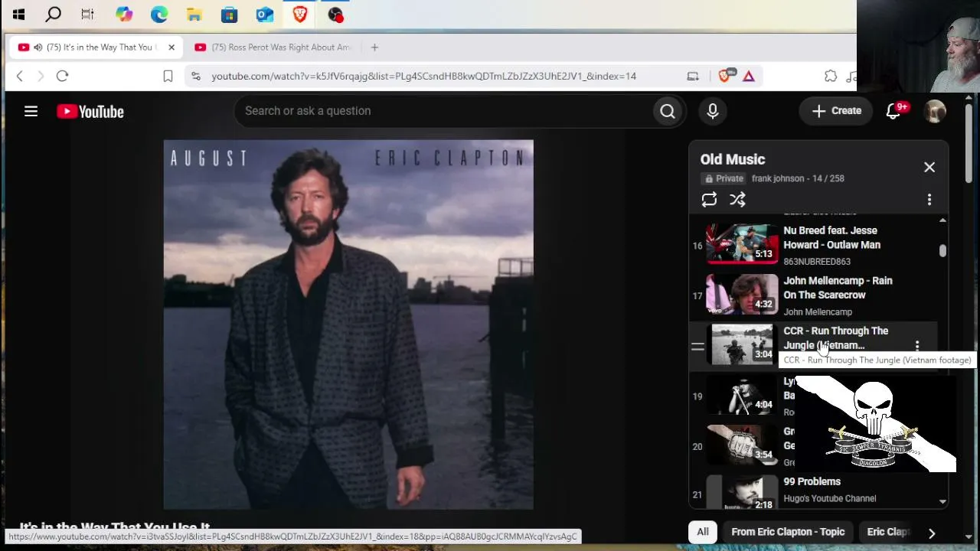Click the CCR Run Through The Jungle thumbnail
Viewport: 980px width, 551px height.
[742, 344]
